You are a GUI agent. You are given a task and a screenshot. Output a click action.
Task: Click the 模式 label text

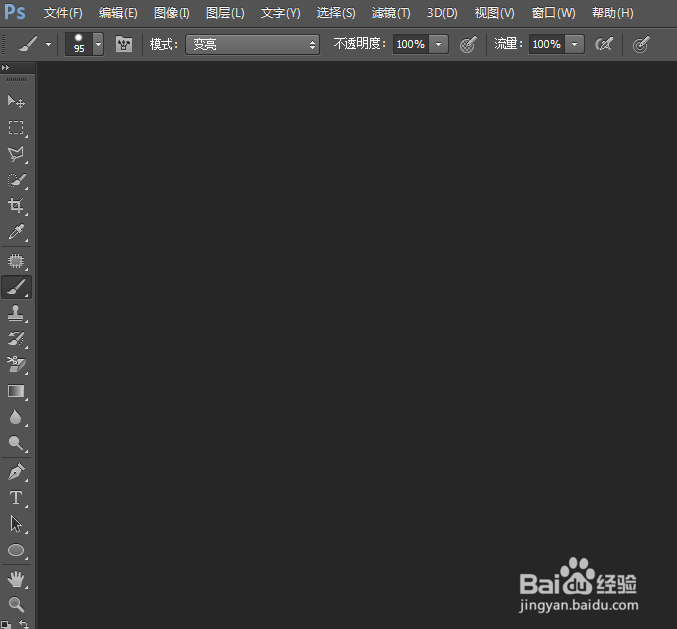164,44
